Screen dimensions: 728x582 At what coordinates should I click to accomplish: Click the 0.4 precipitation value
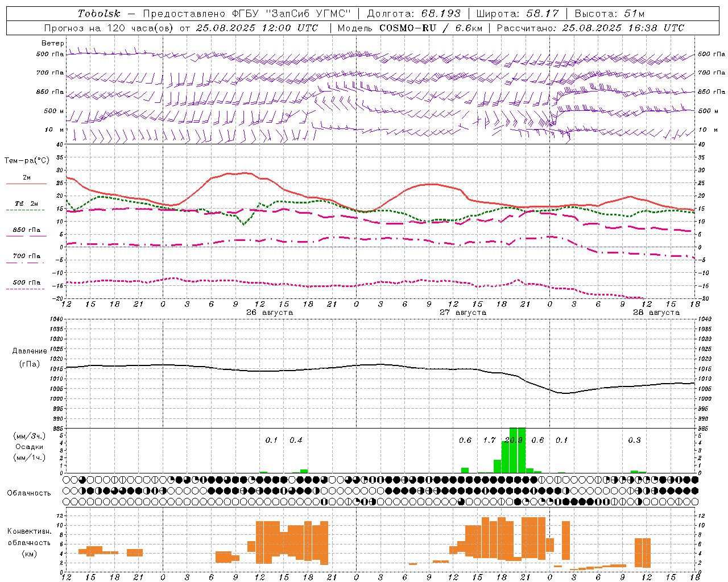click(x=296, y=440)
